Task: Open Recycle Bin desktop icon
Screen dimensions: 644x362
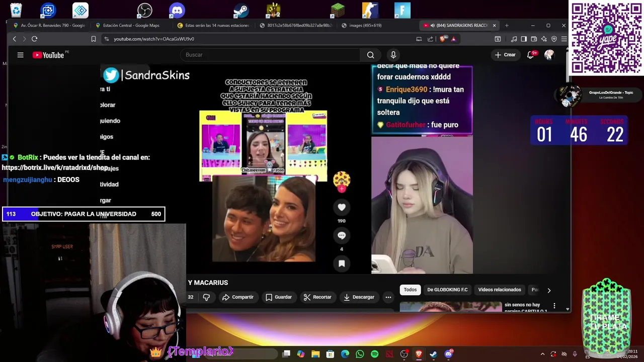Action: point(16,10)
